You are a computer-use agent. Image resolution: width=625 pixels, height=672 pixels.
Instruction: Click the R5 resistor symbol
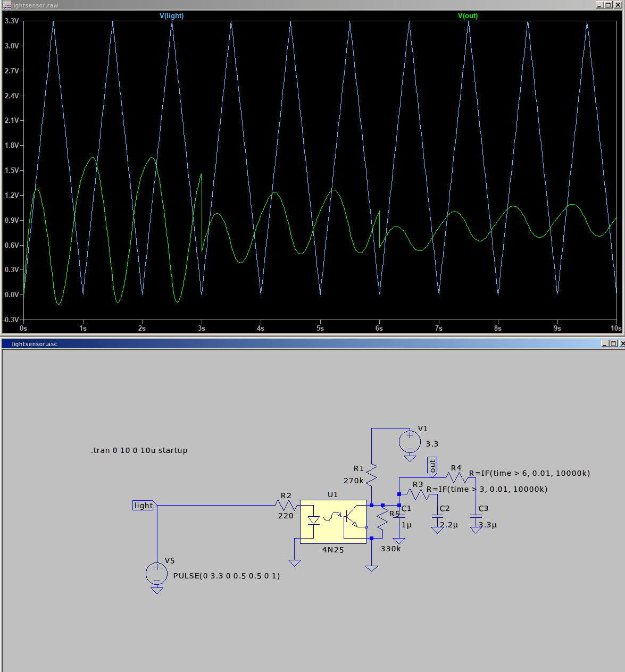(x=382, y=517)
